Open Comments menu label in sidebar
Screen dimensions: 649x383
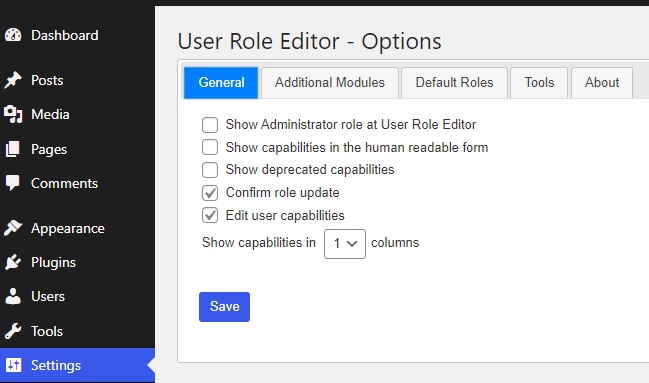(64, 183)
